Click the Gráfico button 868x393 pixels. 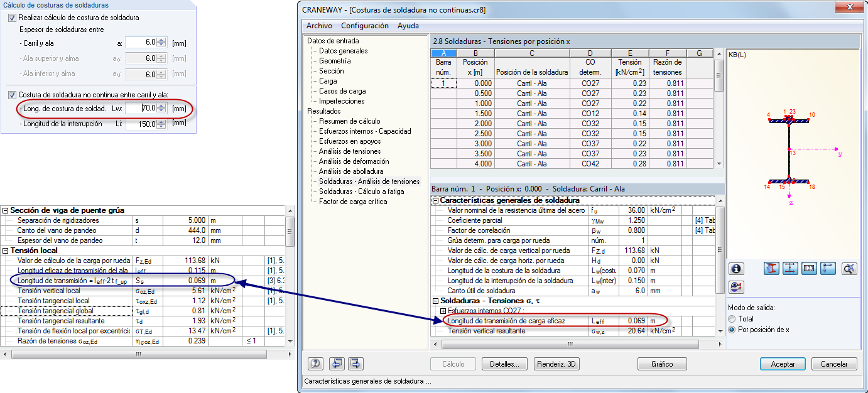tap(662, 364)
